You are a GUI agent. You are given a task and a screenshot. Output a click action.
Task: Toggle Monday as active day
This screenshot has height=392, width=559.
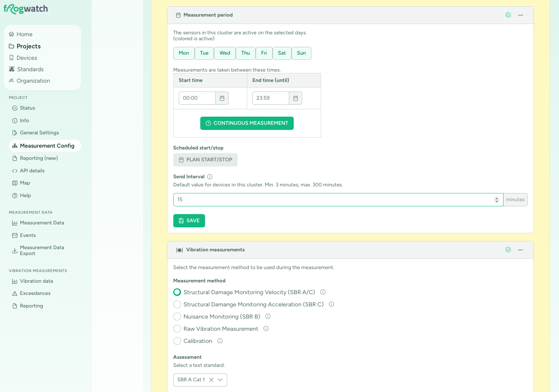[x=184, y=53]
